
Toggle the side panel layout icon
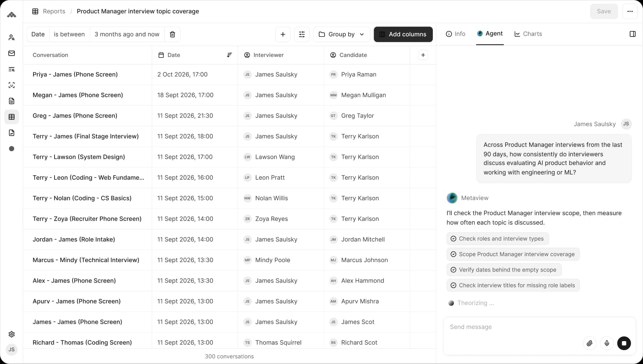coord(632,34)
